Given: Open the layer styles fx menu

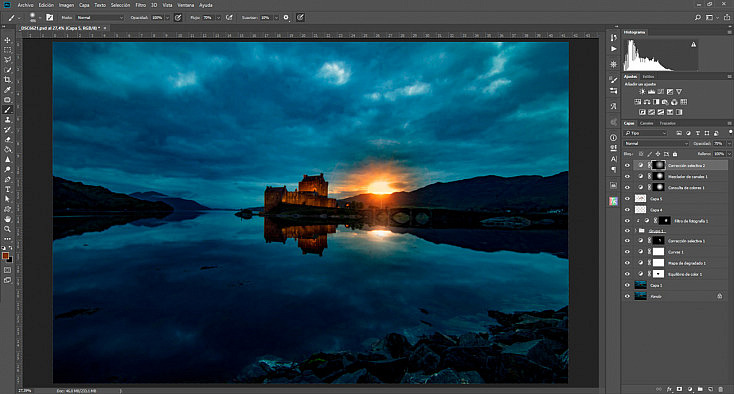Looking at the screenshot, I should (x=669, y=389).
